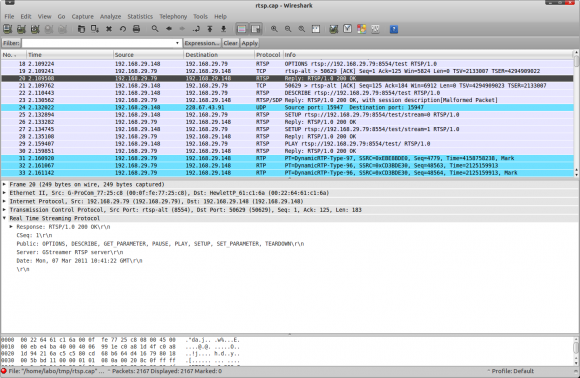Toggle packet list colorization

(242, 29)
